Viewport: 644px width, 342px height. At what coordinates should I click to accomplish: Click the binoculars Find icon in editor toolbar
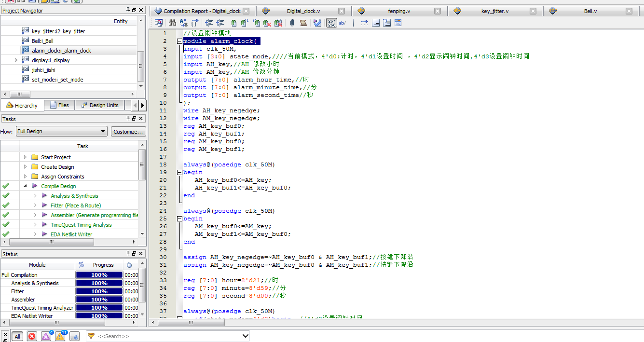coord(172,23)
